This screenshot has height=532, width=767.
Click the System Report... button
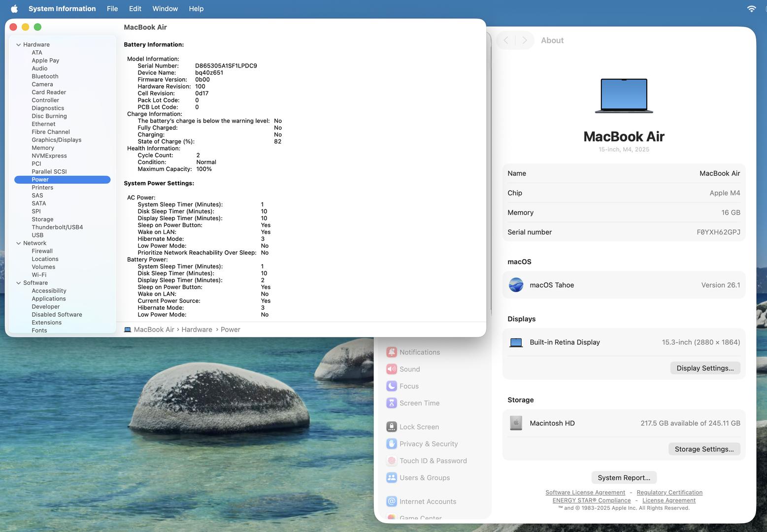(624, 478)
